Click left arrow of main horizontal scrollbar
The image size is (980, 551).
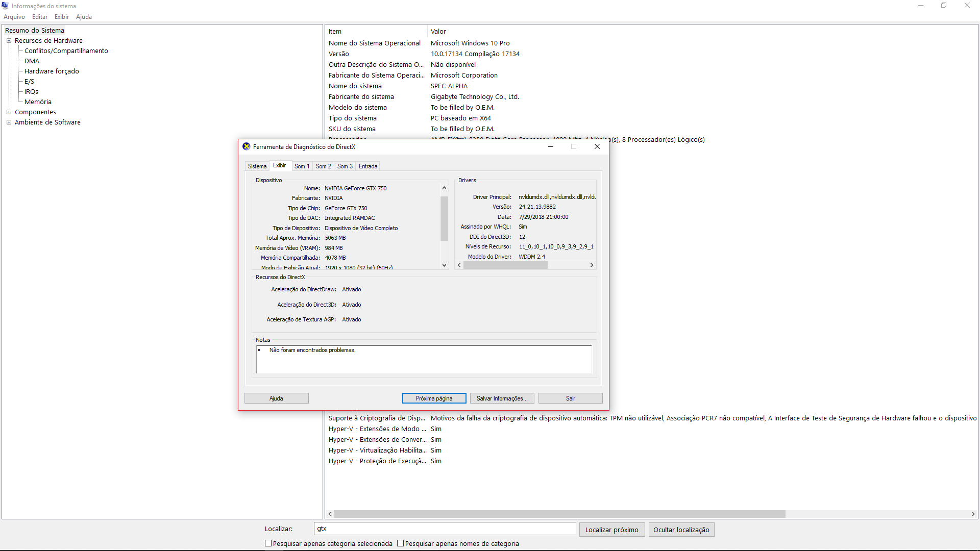tap(330, 514)
